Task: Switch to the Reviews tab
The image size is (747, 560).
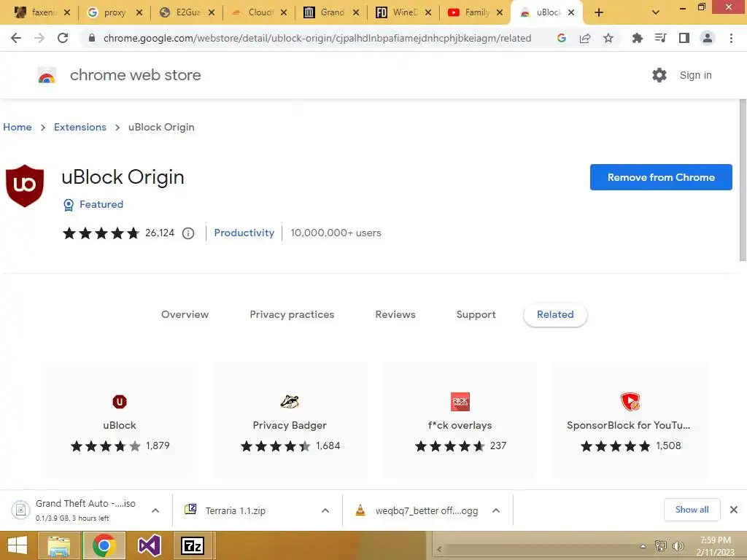Action: click(x=395, y=315)
